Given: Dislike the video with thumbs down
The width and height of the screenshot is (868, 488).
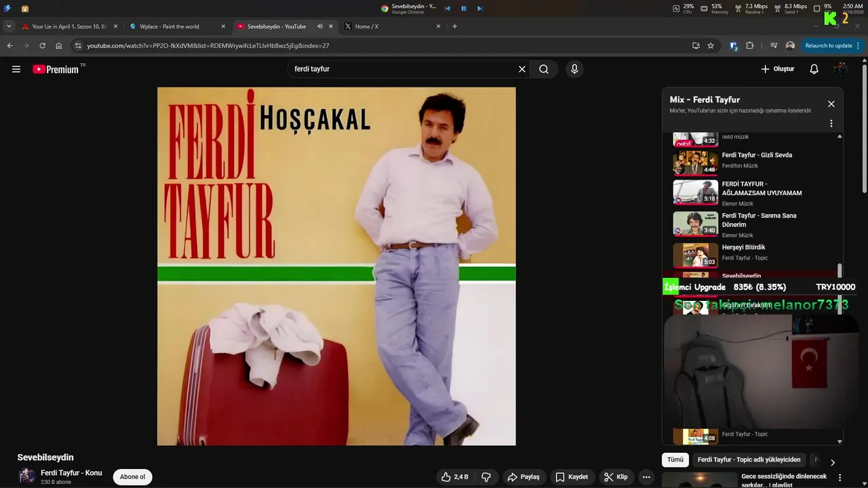Looking at the screenshot, I should coord(486,477).
